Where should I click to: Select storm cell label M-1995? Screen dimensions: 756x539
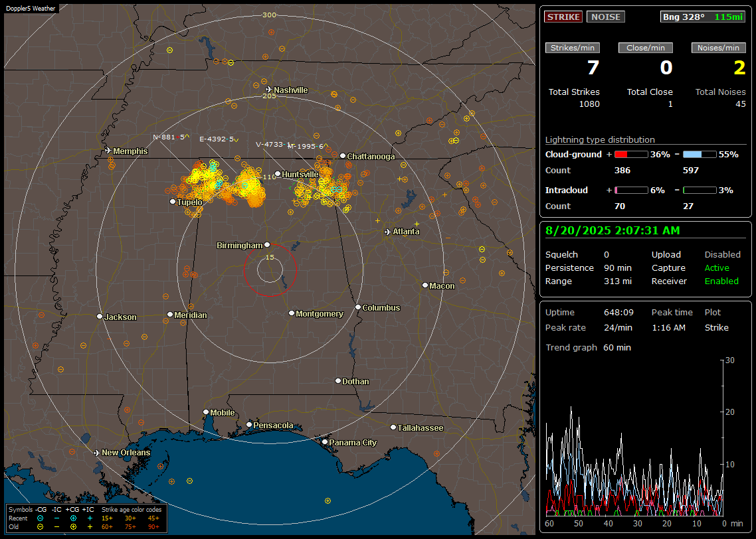(x=308, y=147)
